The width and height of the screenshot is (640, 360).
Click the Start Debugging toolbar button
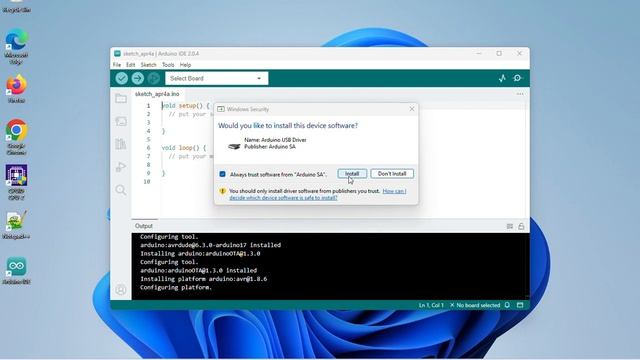point(154,78)
